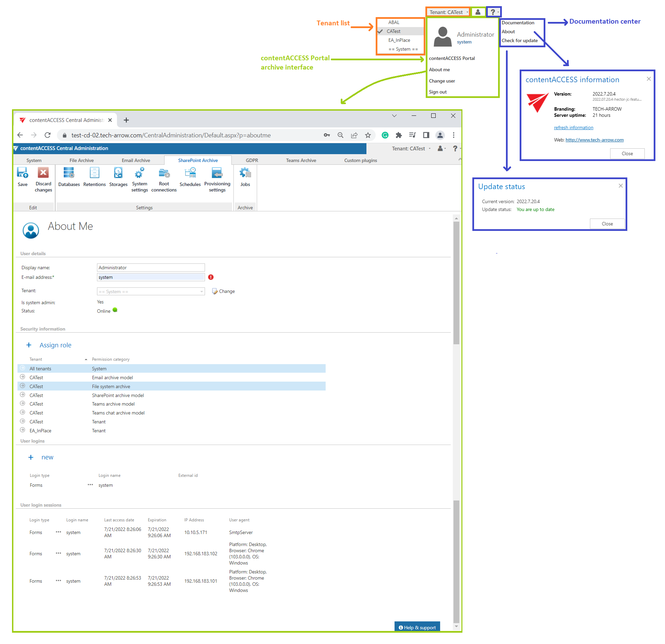Click inside the Display name field

pyautogui.click(x=151, y=268)
